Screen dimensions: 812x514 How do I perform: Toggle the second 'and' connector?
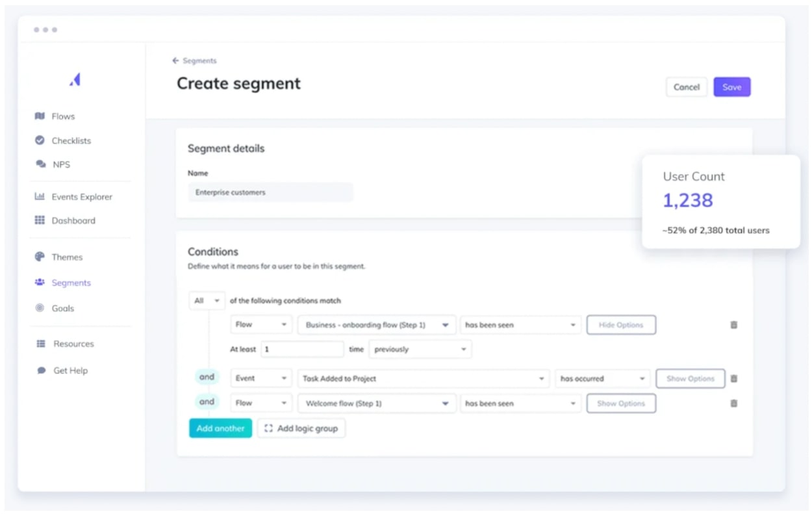coord(207,402)
